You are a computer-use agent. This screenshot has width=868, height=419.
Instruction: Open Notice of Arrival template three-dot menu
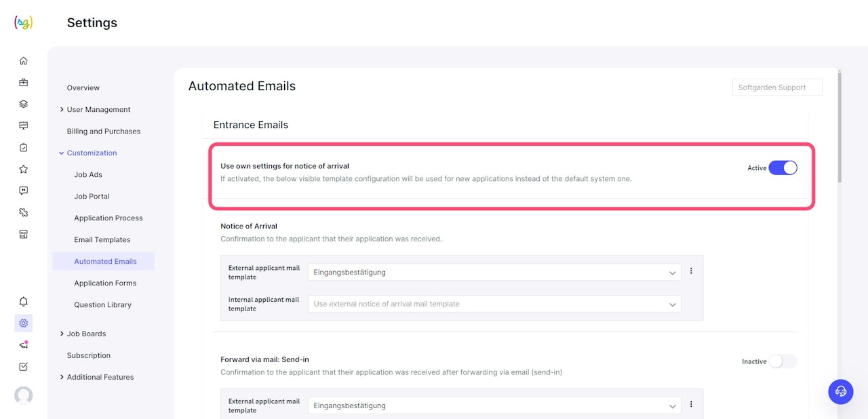(x=691, y=271)
